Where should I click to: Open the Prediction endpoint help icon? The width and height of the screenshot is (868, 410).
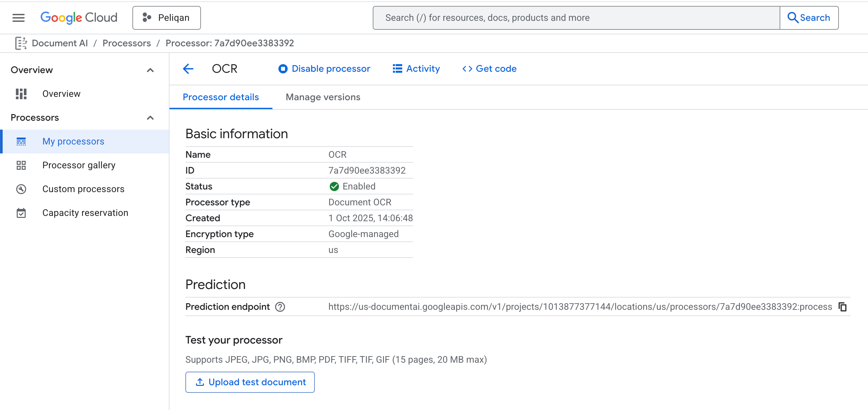click(x=280, y=307)
